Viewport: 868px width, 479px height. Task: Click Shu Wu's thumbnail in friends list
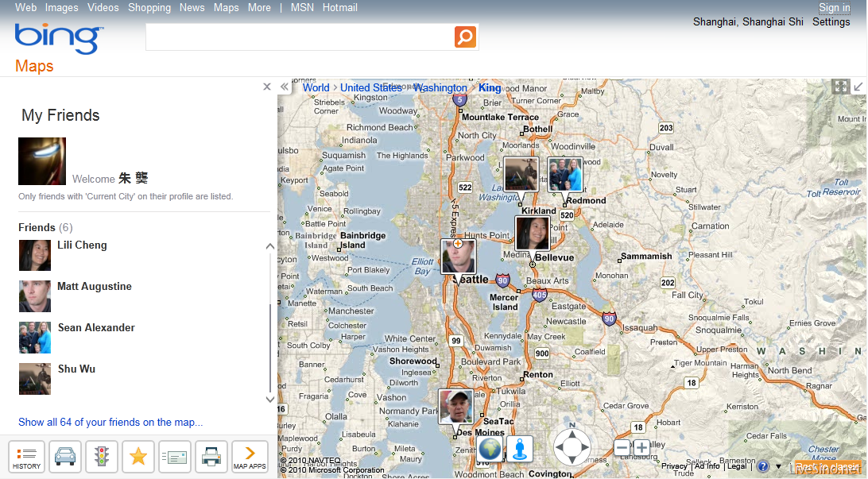click(35, 379)
